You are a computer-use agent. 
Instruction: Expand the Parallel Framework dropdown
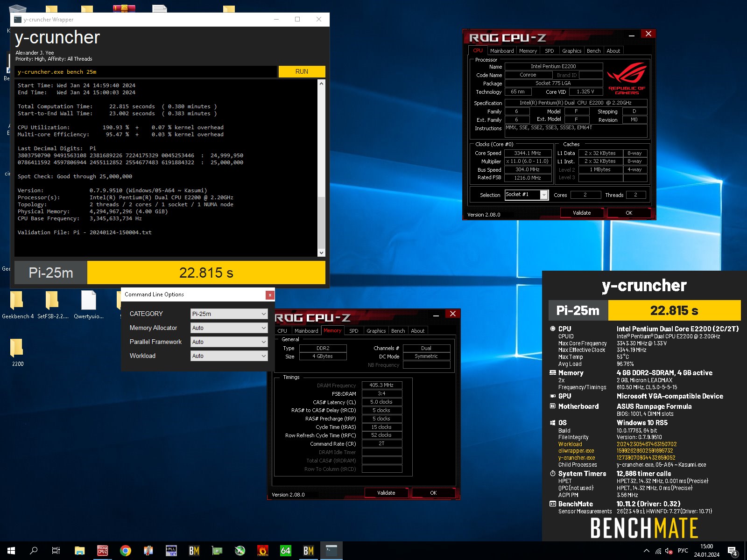[x=229, y=342]
